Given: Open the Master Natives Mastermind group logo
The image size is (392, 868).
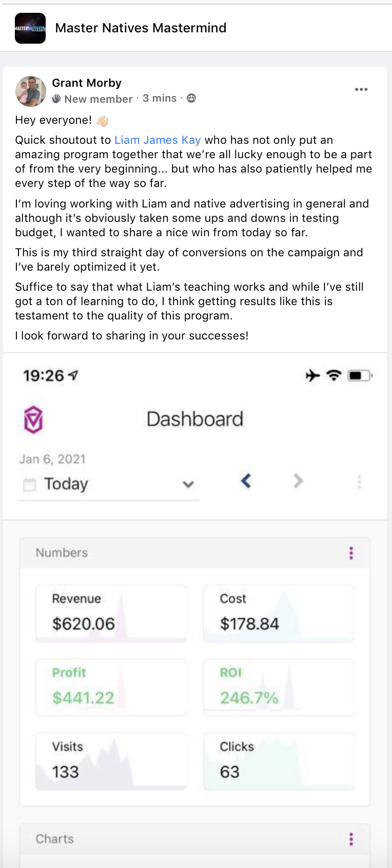Looking at the screenshot, I should (30, 28).
